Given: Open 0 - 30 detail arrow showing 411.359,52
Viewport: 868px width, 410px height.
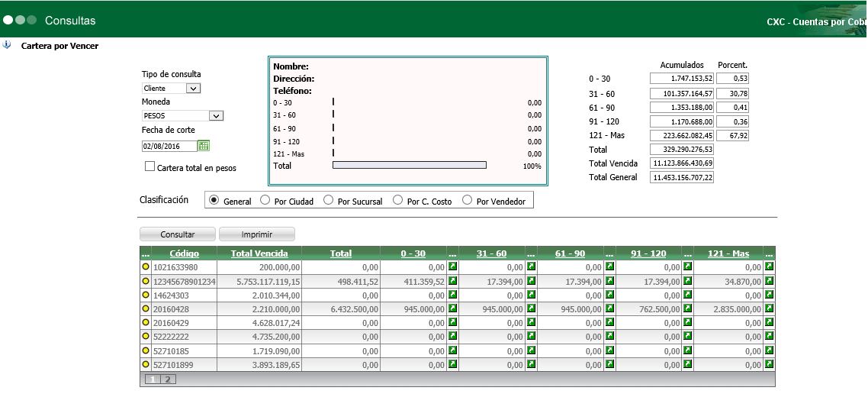Looking at the screenshot, I should point(452,282).
